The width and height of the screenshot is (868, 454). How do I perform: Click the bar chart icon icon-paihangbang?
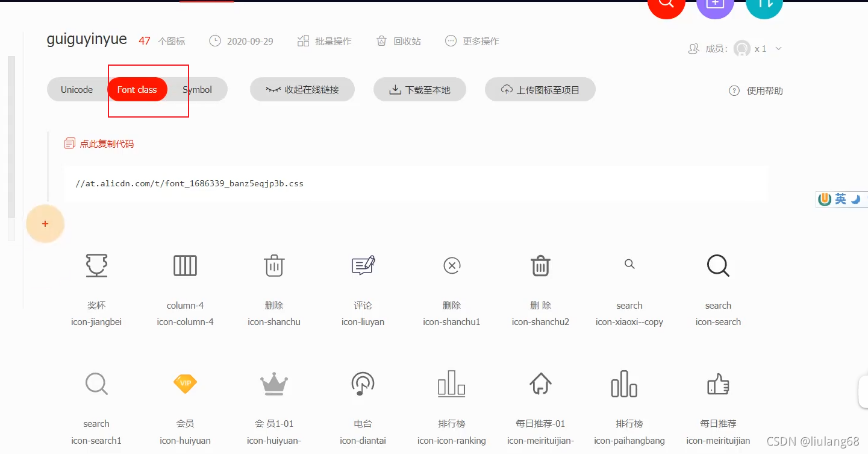[624, 383]
